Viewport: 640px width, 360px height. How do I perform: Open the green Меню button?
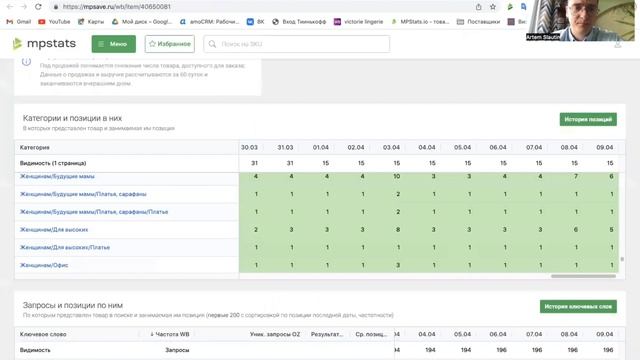(x=113, y=44)
